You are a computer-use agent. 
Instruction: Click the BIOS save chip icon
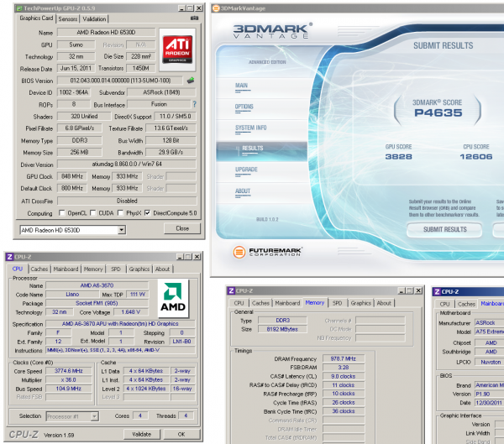(190, 81)
